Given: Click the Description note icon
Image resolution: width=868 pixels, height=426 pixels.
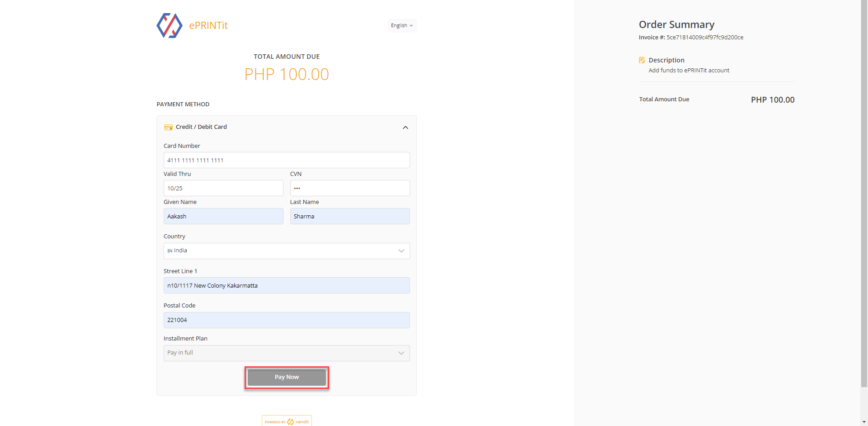Looking at the screenshot, I should coord(642,60).
